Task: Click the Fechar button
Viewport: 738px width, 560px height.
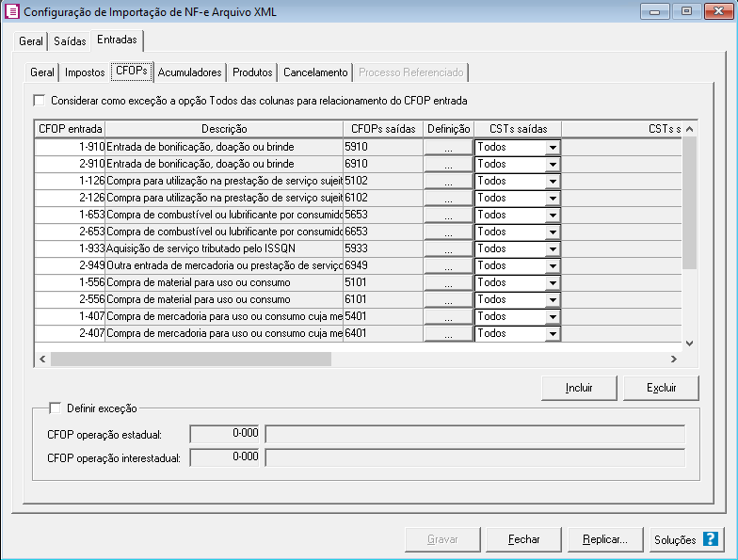Action: (523, 539)
